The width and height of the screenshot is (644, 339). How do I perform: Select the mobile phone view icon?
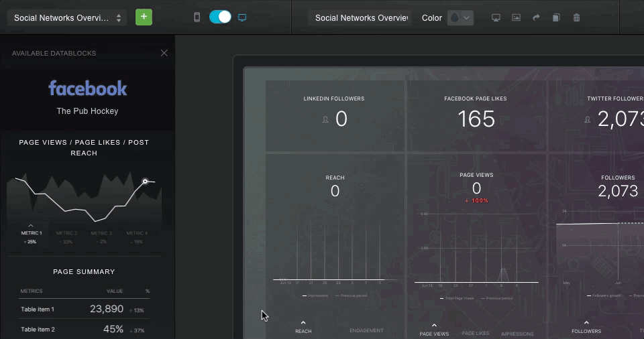(x=197, y=17)
